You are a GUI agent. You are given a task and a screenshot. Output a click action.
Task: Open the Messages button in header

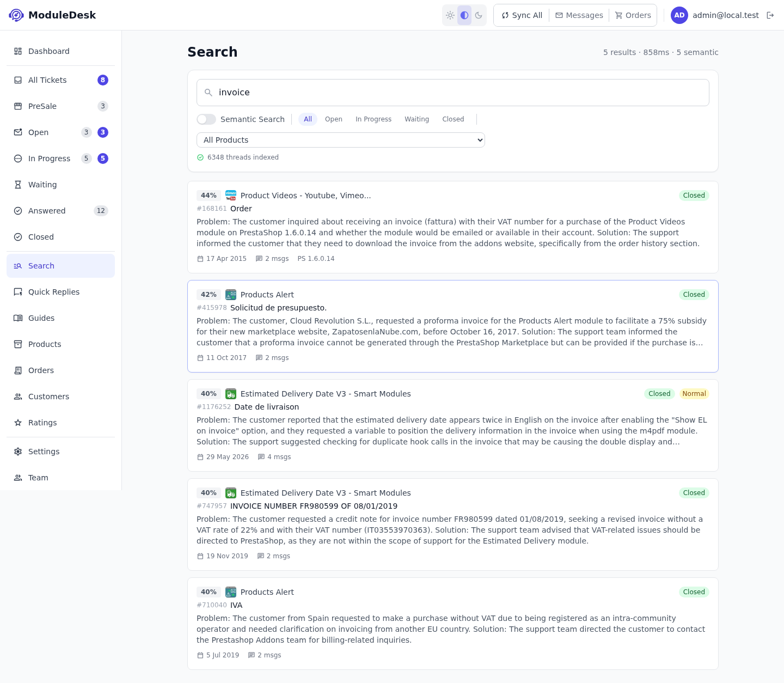579,15
